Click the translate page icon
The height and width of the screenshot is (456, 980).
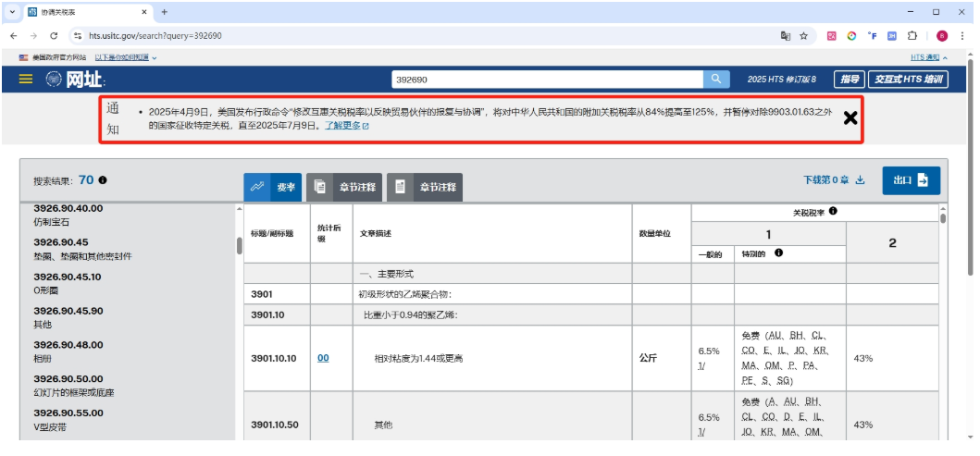tap(786, 36)
